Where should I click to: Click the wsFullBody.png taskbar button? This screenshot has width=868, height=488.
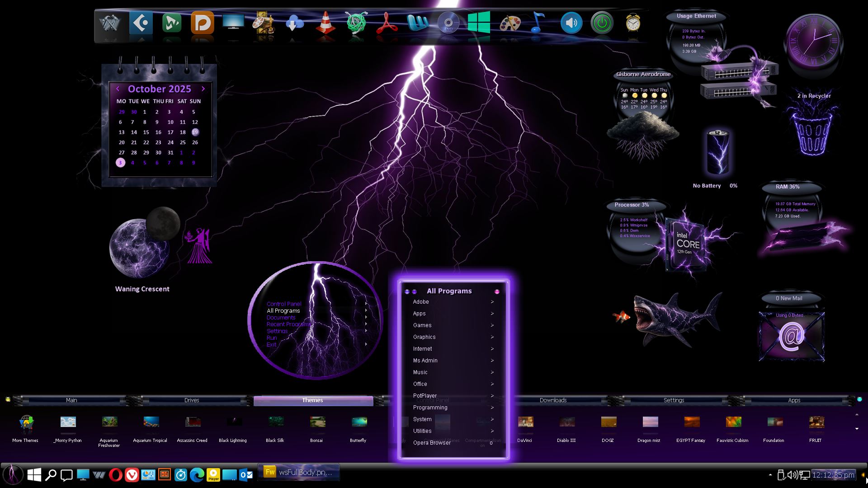298,472
